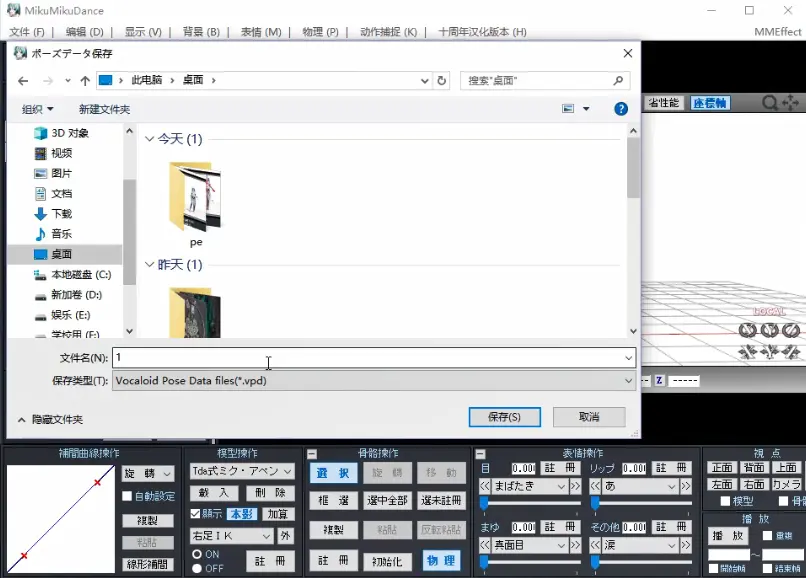Open 本地磁盘 (C:) drive
Screen dimensions: 806x578
coord(72,275)
